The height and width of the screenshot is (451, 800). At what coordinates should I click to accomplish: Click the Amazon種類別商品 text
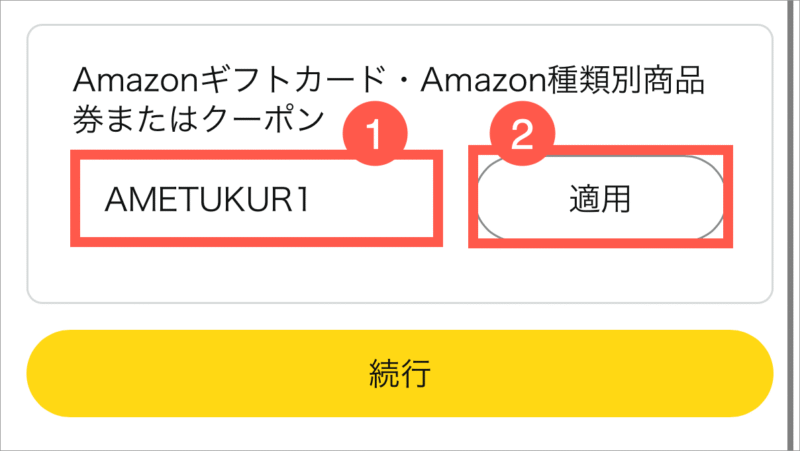[x=563, y=81]
